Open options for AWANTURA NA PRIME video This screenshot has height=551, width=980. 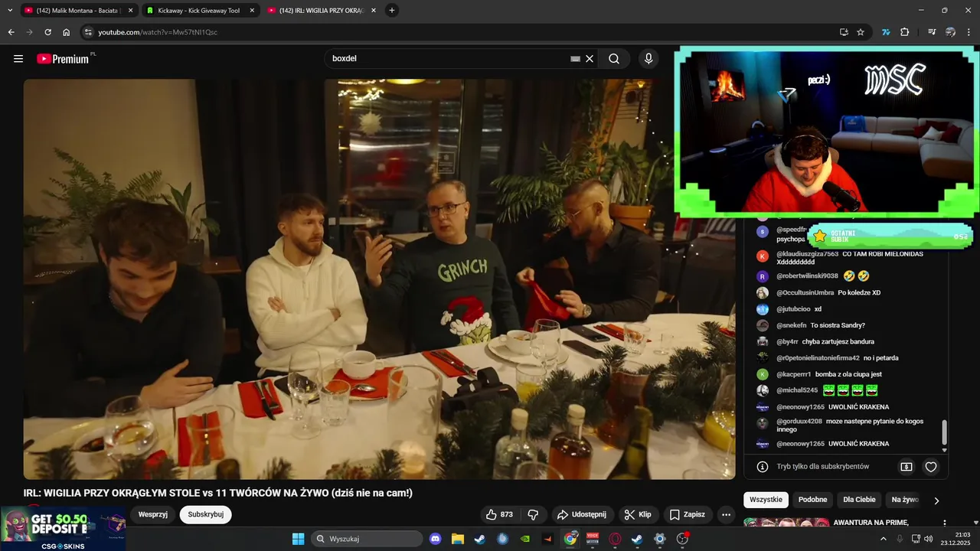point(944,523)
